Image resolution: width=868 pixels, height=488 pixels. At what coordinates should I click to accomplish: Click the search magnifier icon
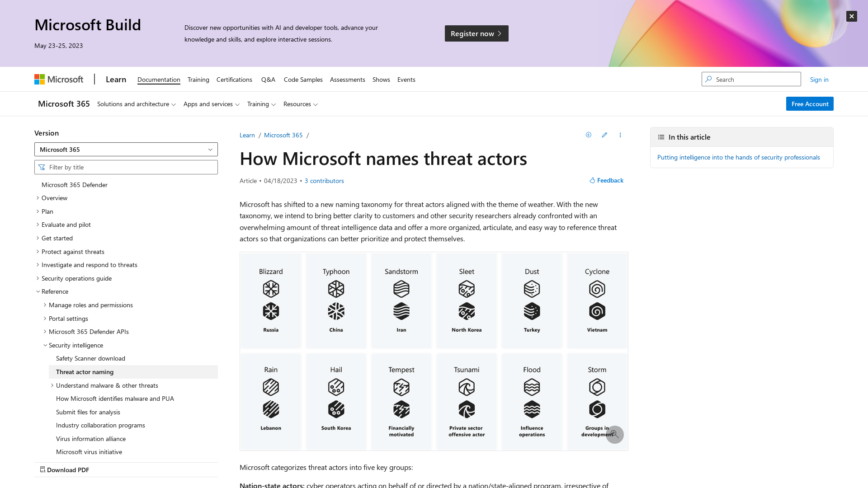[708, 79]
